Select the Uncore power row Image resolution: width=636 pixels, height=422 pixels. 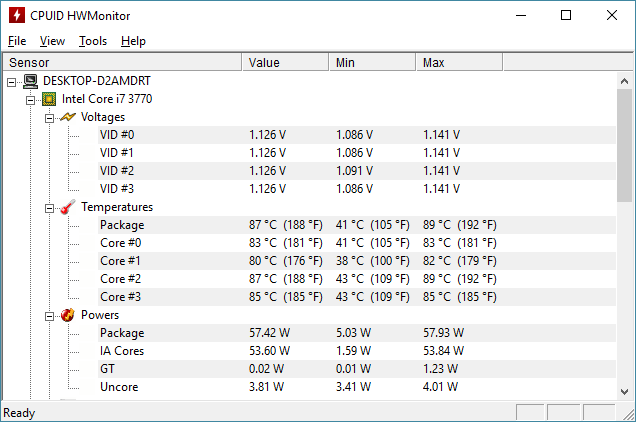coord(357,387)
